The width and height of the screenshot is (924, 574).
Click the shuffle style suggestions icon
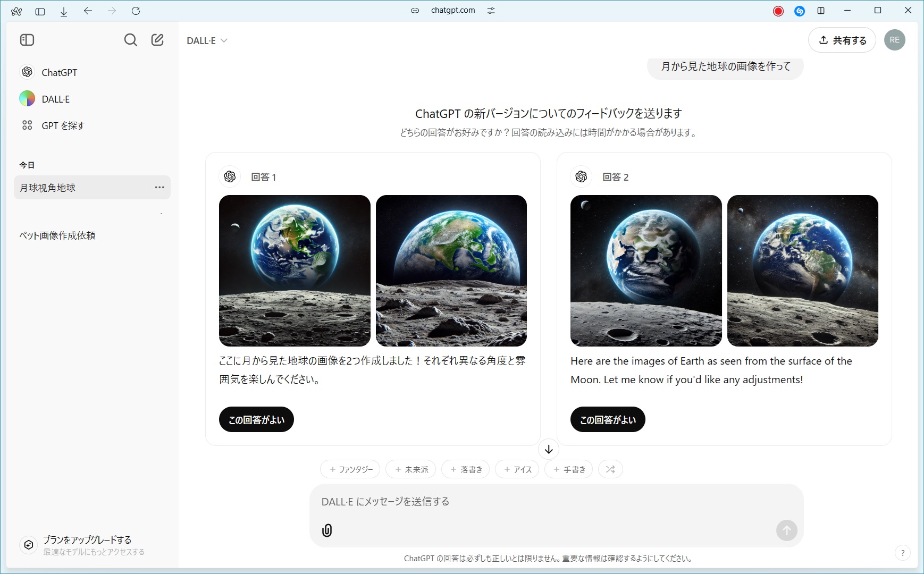point(610,469)
